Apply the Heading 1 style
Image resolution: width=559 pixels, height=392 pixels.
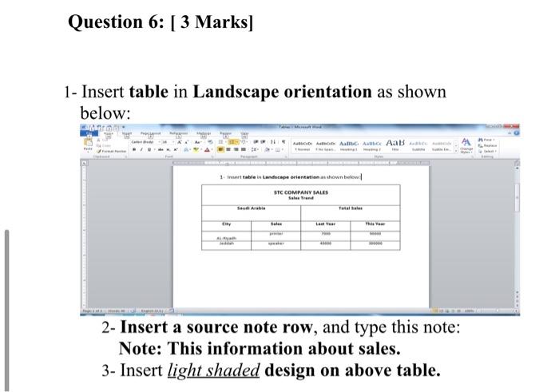pos(349,145)
